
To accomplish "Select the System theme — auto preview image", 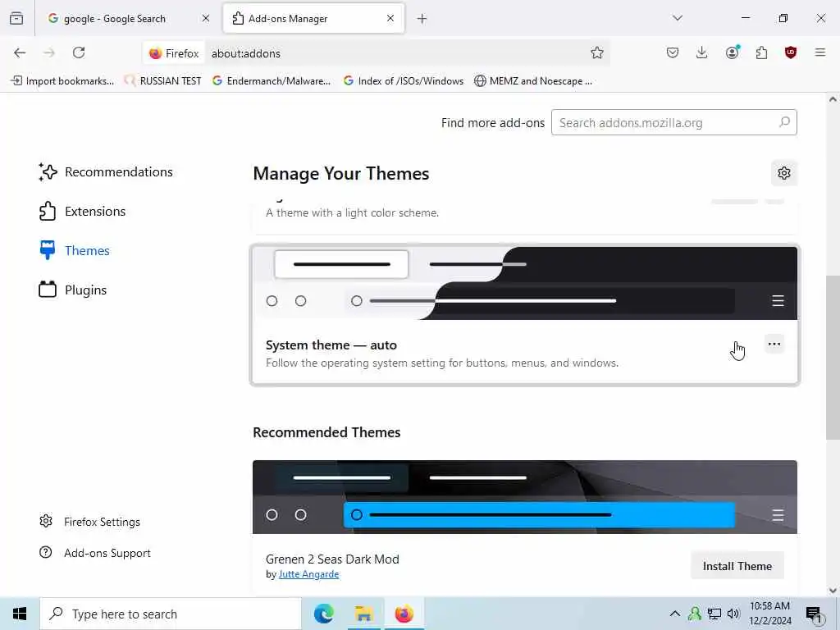I will [525, 283].
